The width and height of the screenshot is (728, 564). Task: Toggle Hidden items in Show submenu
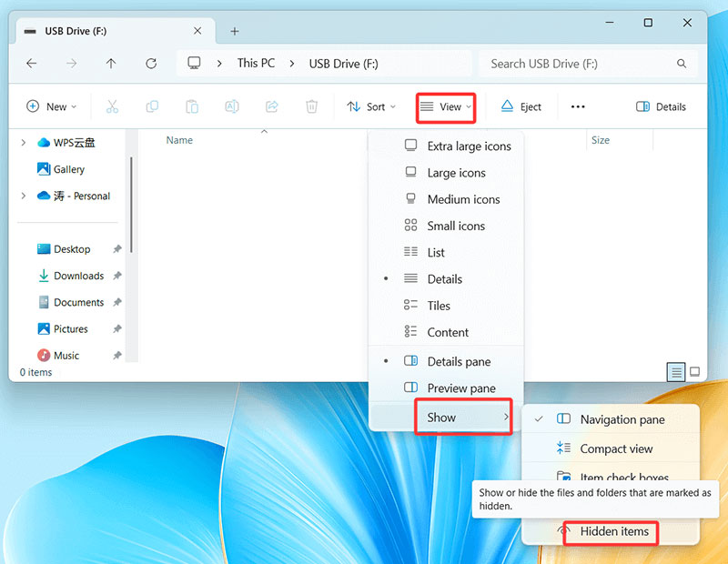[614, 531]
